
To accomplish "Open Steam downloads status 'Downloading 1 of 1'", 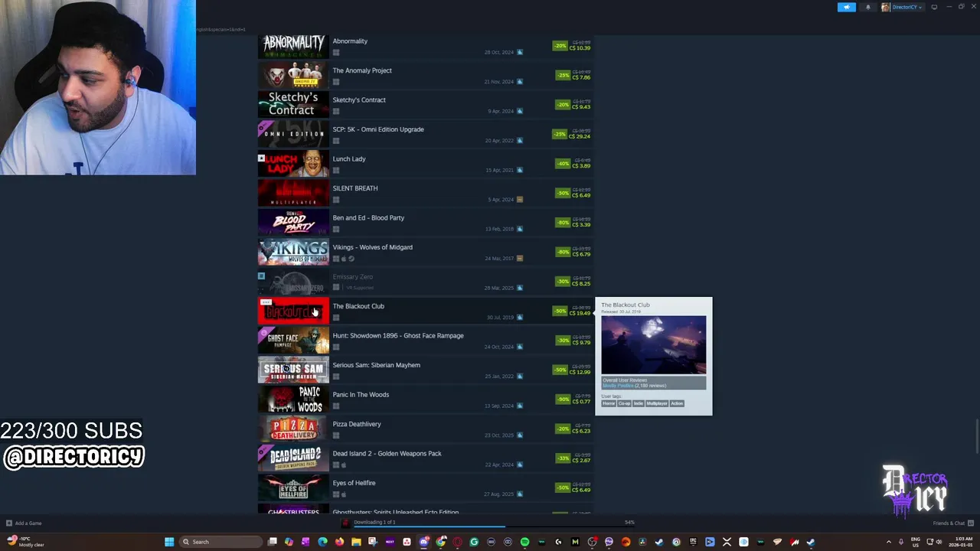I will (x=374, y=522).
